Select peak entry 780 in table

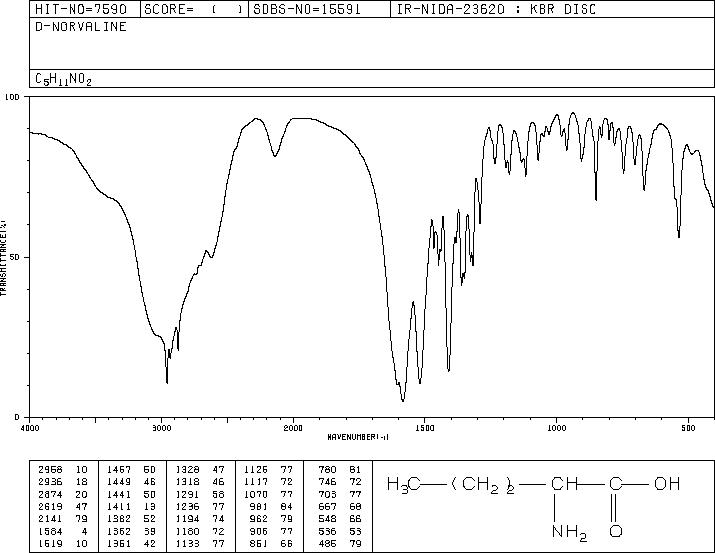click(340, 469)
